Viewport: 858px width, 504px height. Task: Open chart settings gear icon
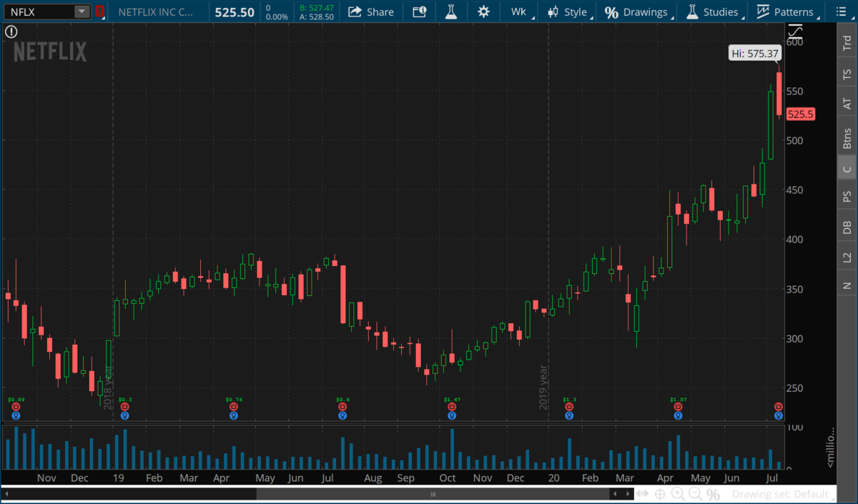[x=483, y=11]
